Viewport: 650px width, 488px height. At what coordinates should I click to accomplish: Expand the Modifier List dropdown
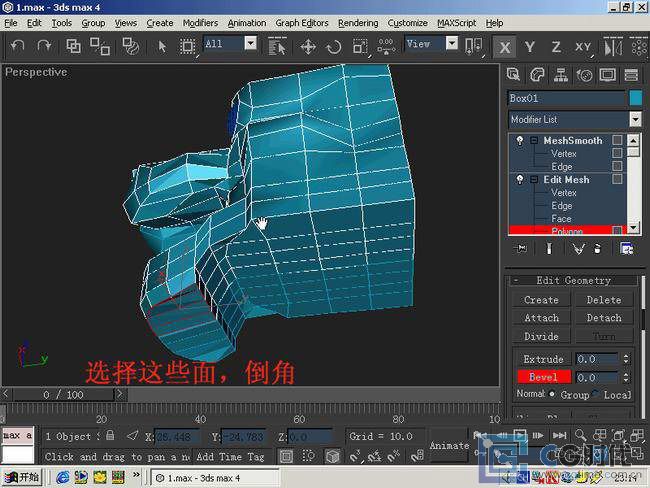(x=635, y=119)
